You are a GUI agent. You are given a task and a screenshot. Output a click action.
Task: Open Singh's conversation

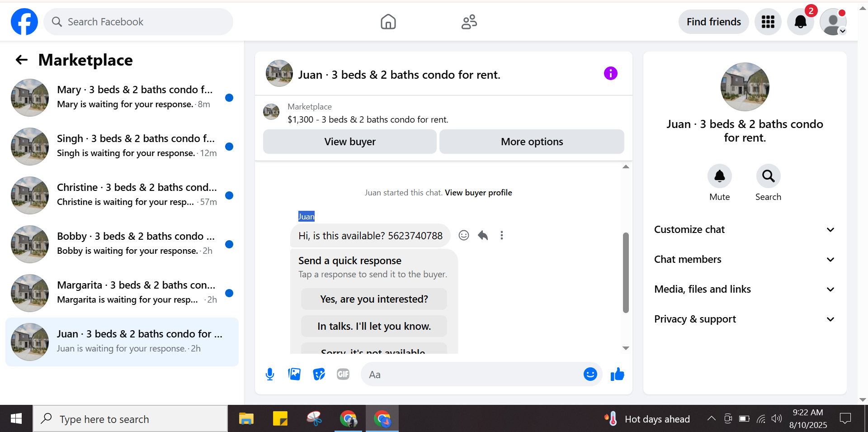pyautogui.click(x=122, y=146)
